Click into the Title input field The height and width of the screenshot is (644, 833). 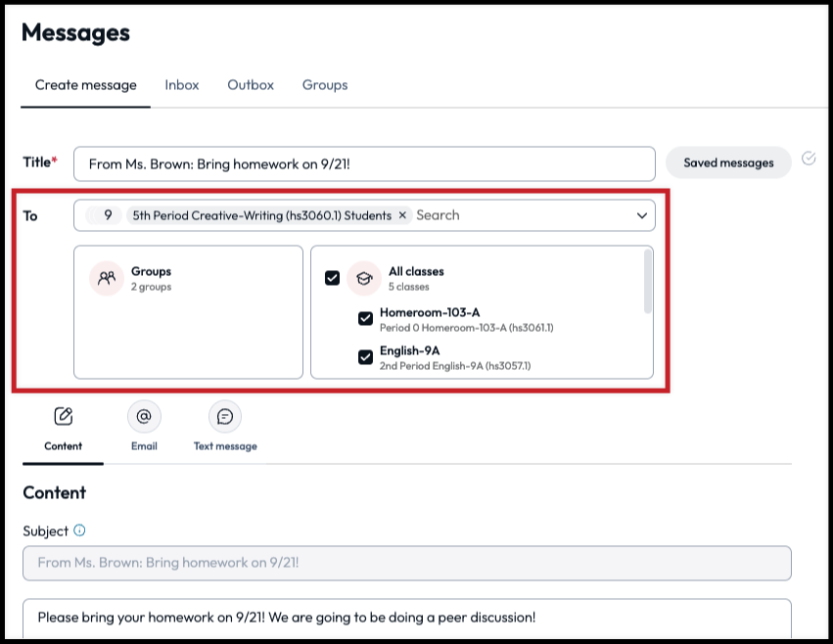tap(364, 163)
